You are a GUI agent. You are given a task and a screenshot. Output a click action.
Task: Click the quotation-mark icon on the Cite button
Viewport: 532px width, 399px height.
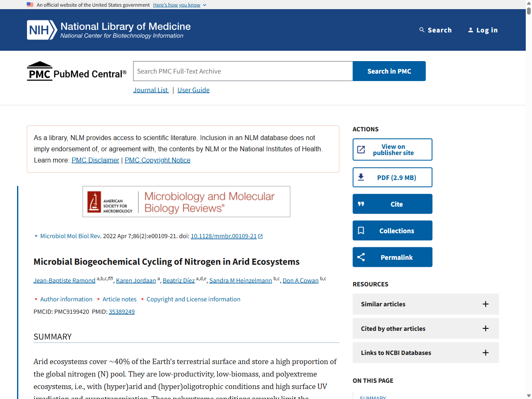[361, 204]
